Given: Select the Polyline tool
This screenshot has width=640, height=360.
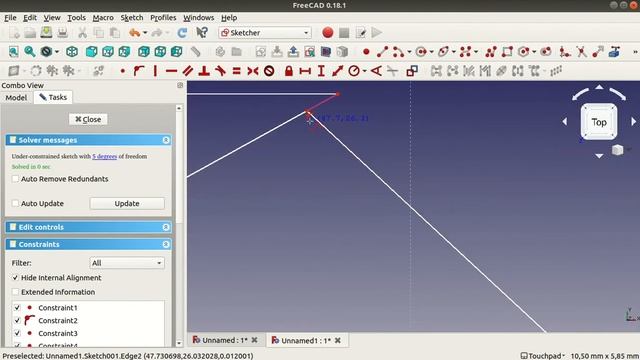Looking at the screenshot, I should (x=491, y=52).
